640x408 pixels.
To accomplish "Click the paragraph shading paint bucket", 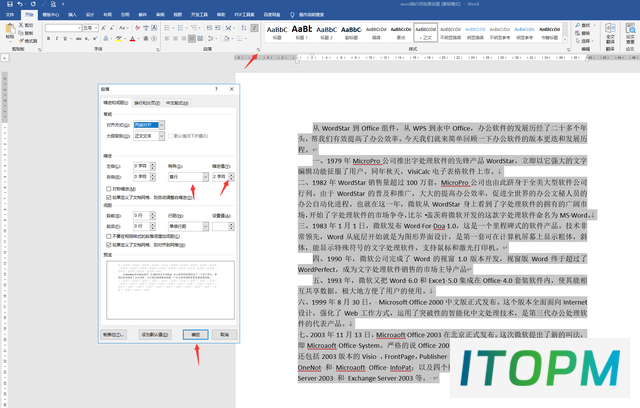I will pos(226,39).
